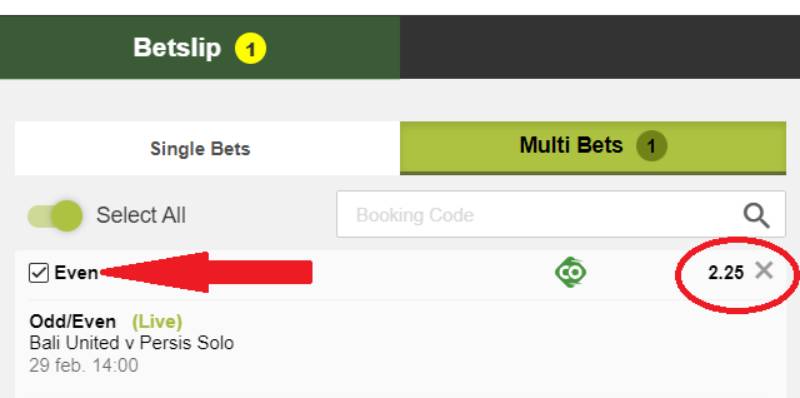Uncheck the Even selection checkbox
The height and width of the screenshot is (398, 800).
pos(39,273)
